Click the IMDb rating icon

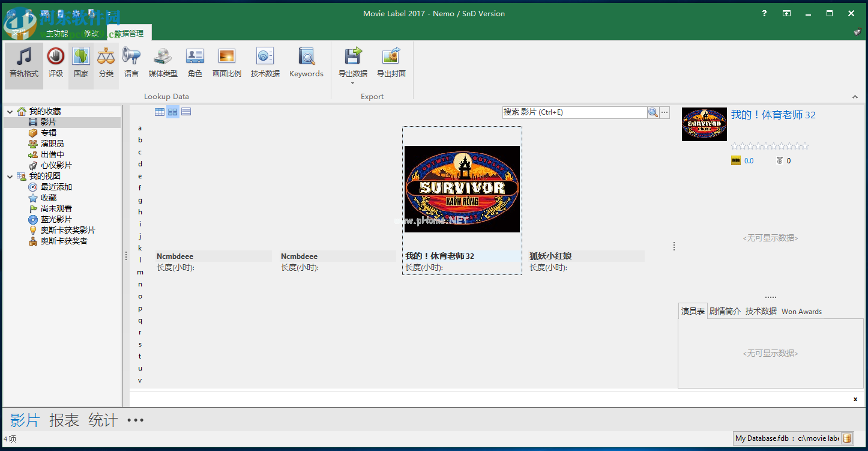pyautogui.click(x=736, y=160)
